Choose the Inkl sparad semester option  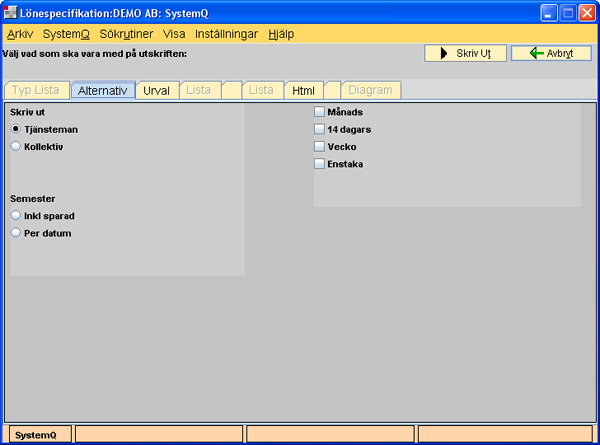coord(16,215)
